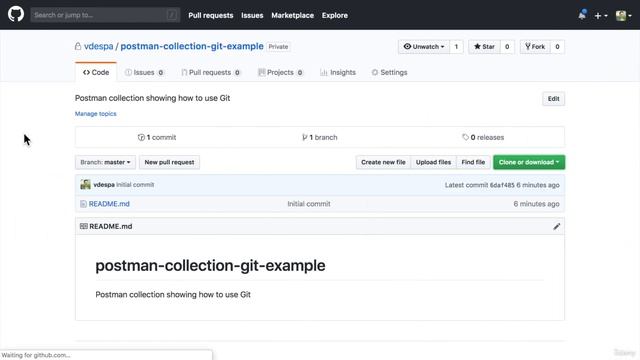The height and width of the screenshot is (360, 640).
Task: Edit README with the pencil icon
Action: pyautogui.click(x=557, y=227)
